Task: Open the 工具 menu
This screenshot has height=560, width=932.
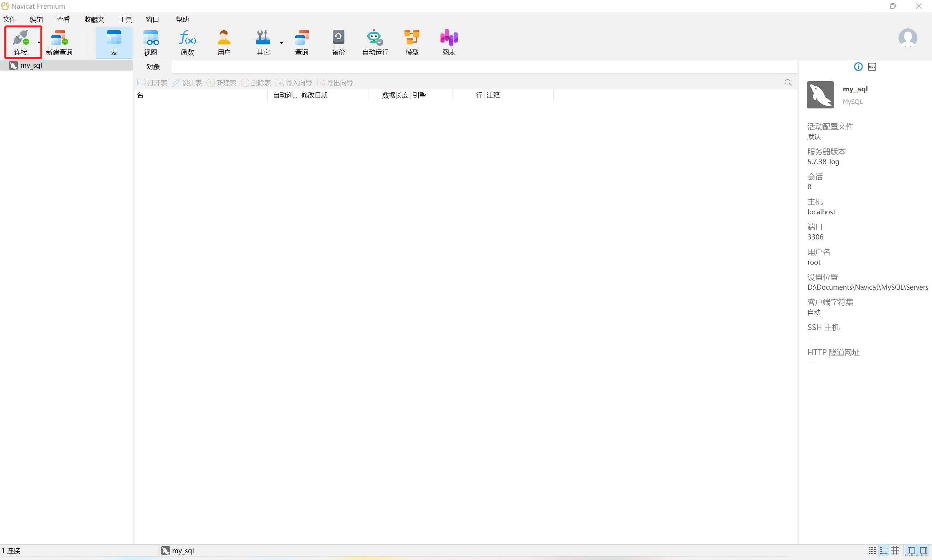Action: coord(125,19)
